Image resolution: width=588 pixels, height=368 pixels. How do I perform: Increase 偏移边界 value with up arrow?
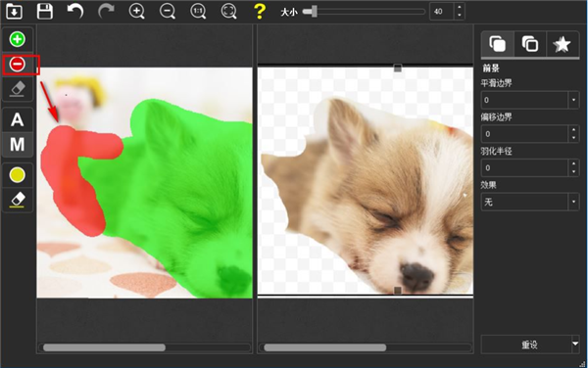pos(573,130)
